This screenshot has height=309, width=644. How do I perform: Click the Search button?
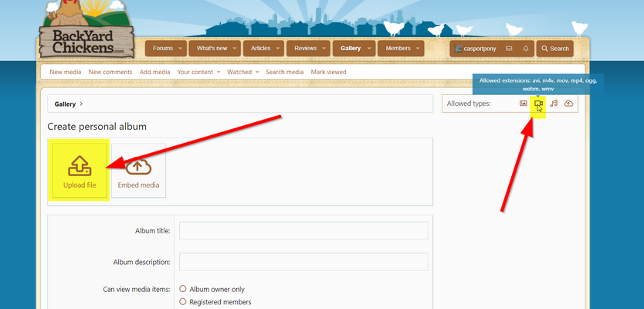pos(554,49)
